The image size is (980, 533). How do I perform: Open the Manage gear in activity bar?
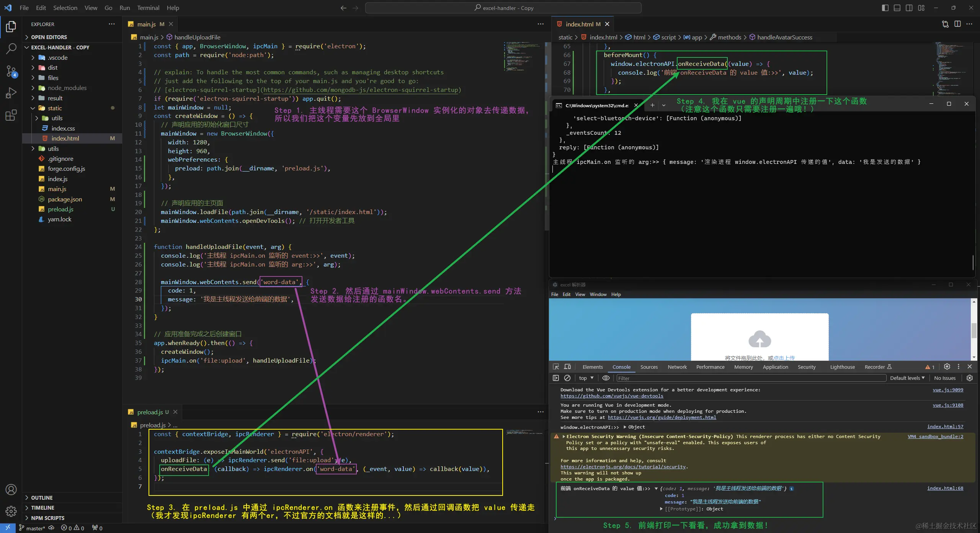click(x=11, y=511)
